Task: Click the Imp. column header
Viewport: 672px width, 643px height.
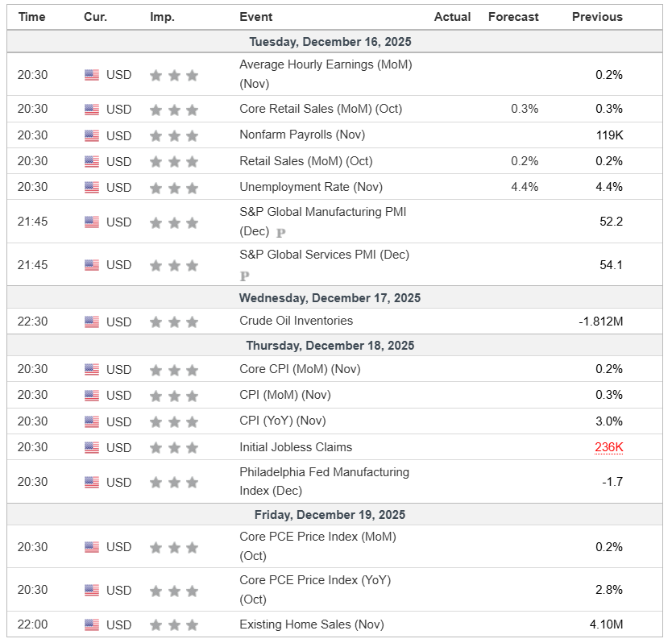Action: click(x=162, y=17)
